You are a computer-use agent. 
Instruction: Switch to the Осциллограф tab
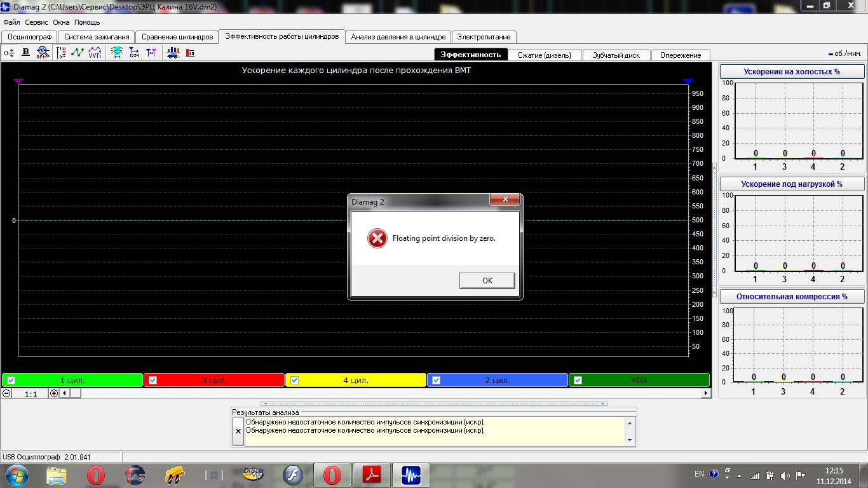click(29, 37)
